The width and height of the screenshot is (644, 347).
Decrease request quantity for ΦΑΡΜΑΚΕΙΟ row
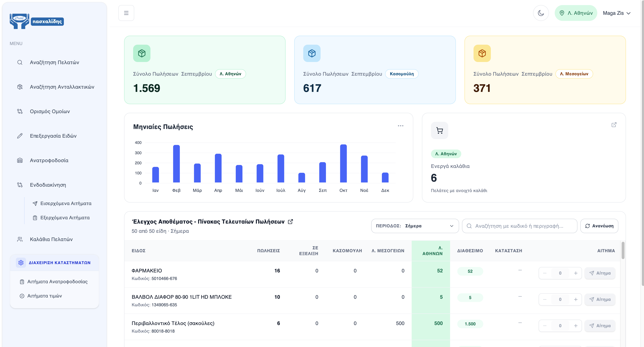click(x=545, y=273)
